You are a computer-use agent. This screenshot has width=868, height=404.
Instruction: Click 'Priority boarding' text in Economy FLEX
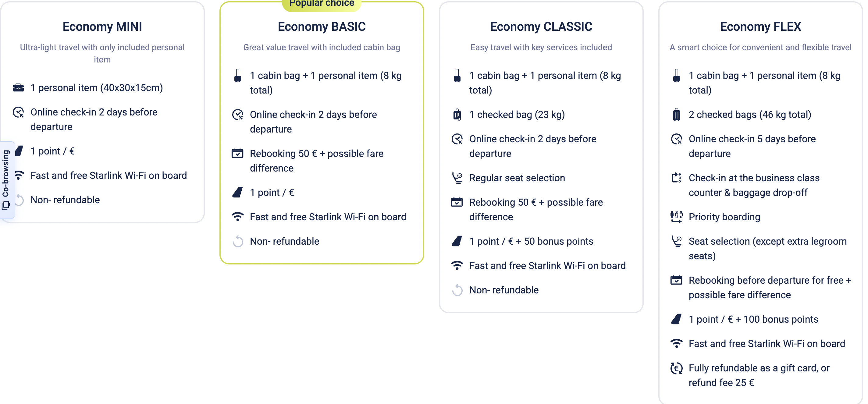[x=724, y=217]
